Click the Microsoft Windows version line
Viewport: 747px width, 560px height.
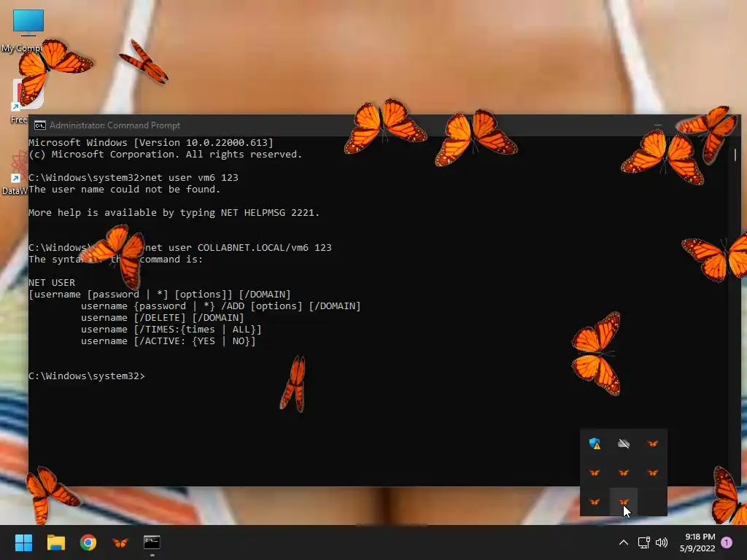point(151,142)
